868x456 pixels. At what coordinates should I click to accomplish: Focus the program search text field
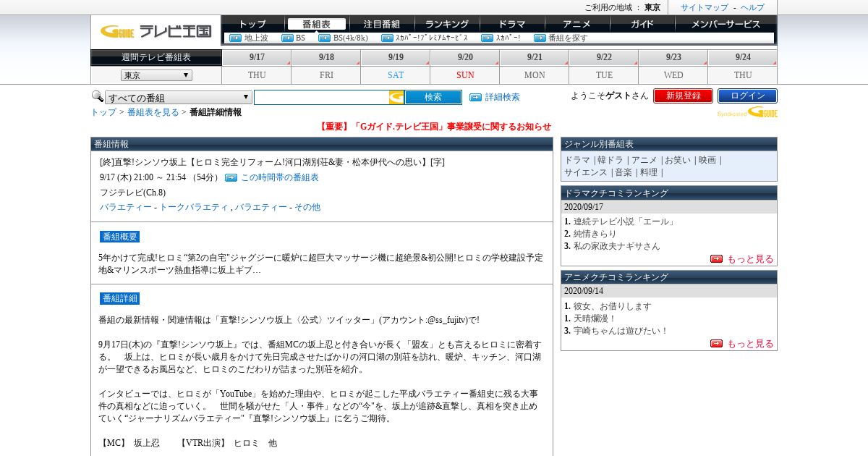pyautogui.click(x=322, y=97)
